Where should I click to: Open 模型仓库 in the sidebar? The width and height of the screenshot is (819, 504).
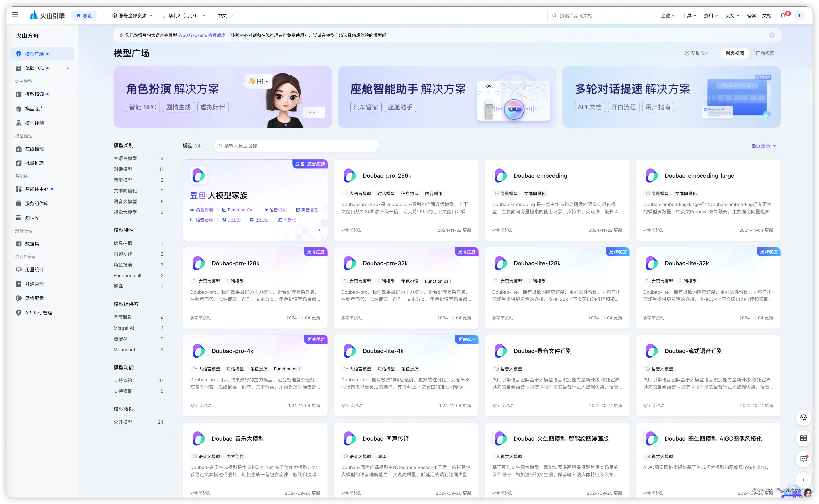(34, 109)
